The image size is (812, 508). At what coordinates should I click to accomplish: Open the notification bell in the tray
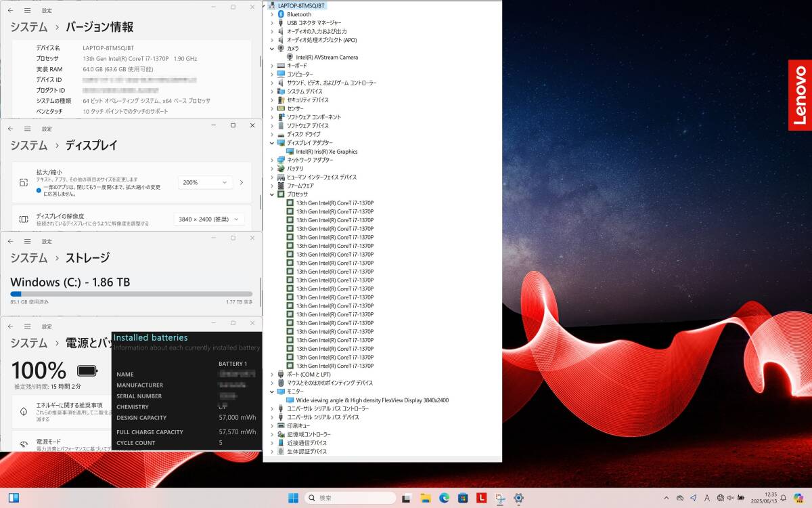[x=782, y=498]
